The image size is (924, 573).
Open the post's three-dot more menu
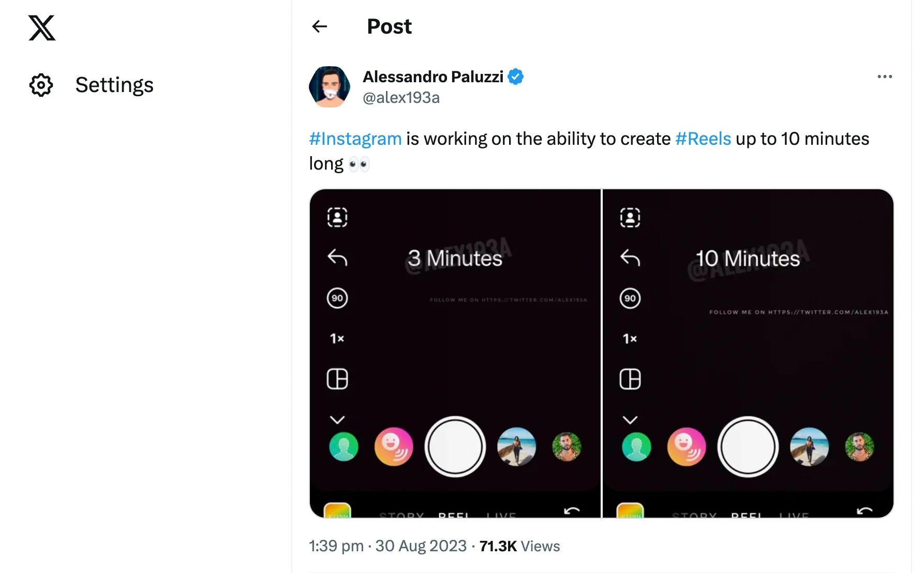(x=885, y=77)
